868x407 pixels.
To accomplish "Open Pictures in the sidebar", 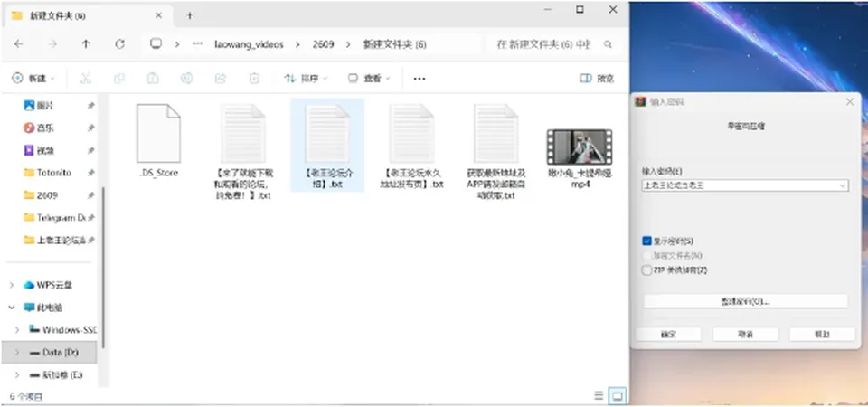I will click(45, 105).
